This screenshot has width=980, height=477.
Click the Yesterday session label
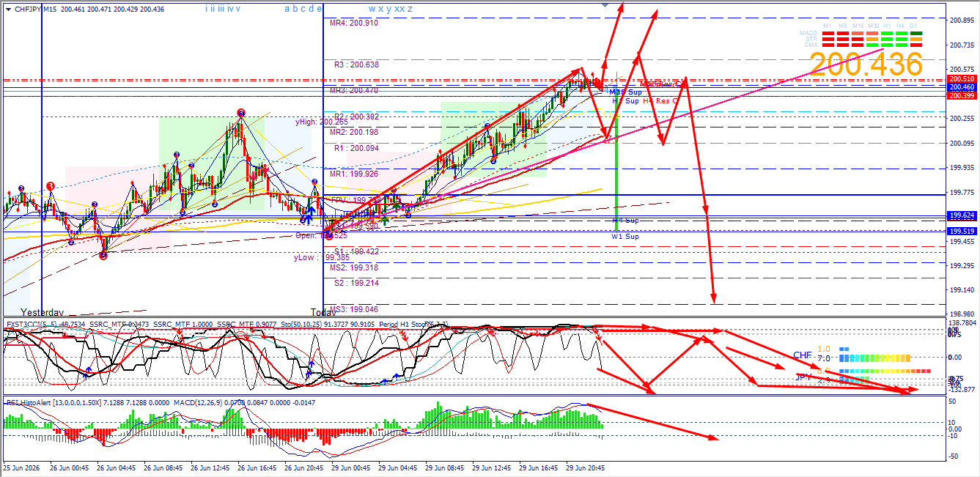coord(43,311)
